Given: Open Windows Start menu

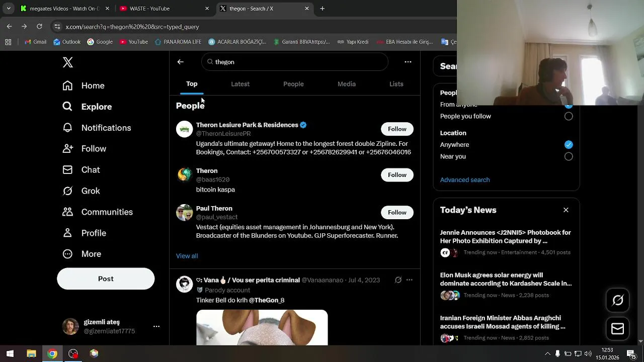Looking at the screenshot, I should pos(10,353).
